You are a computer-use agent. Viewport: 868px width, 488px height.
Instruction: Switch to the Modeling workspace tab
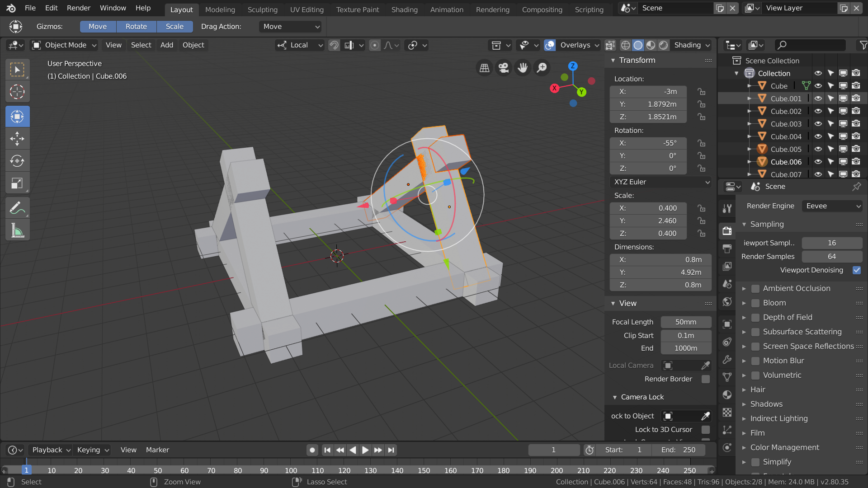tap(220, 9)
